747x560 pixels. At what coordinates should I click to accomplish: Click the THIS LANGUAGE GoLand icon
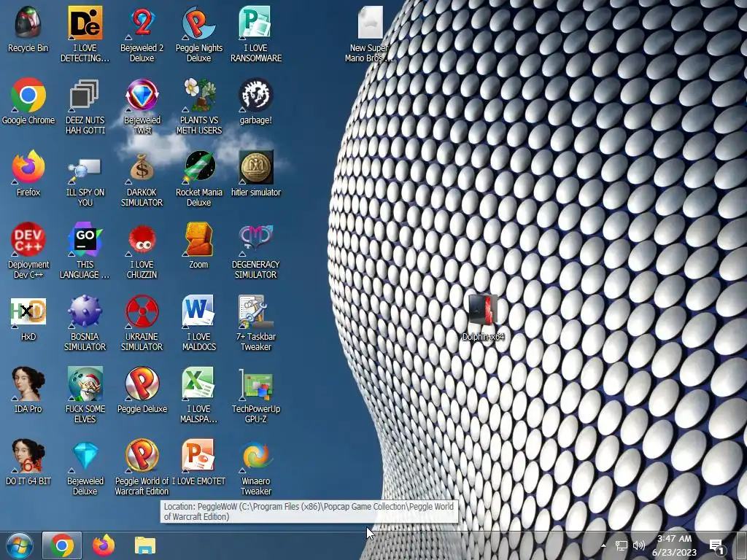85,239
